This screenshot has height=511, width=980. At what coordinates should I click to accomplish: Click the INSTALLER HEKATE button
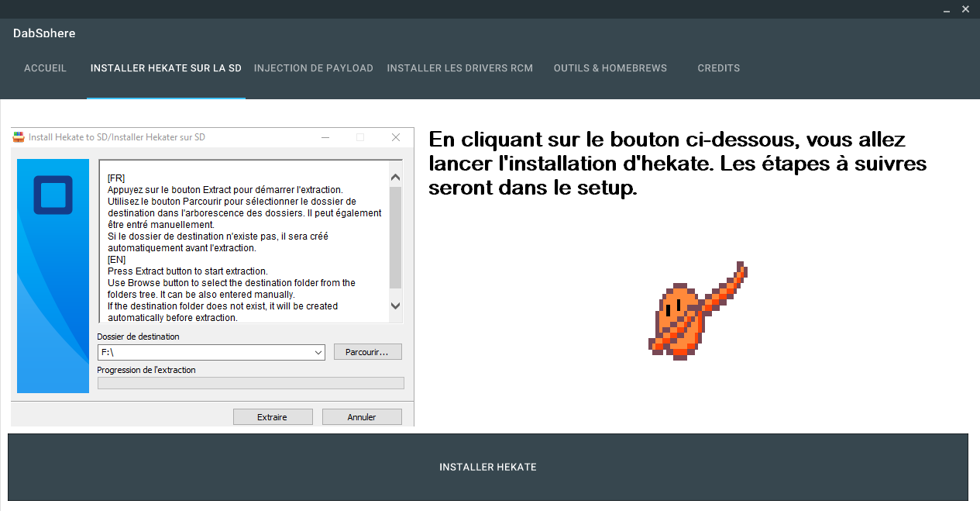[x=488, y=467]
